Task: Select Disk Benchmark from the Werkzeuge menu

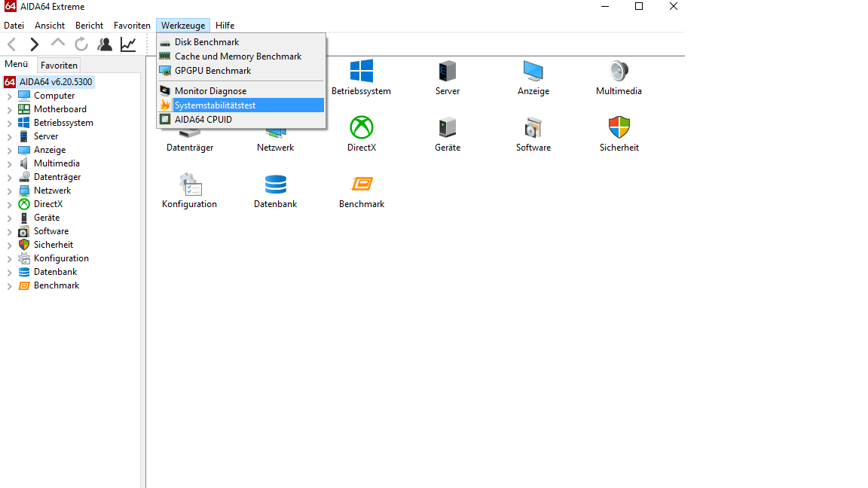Action: coord(241,42)
